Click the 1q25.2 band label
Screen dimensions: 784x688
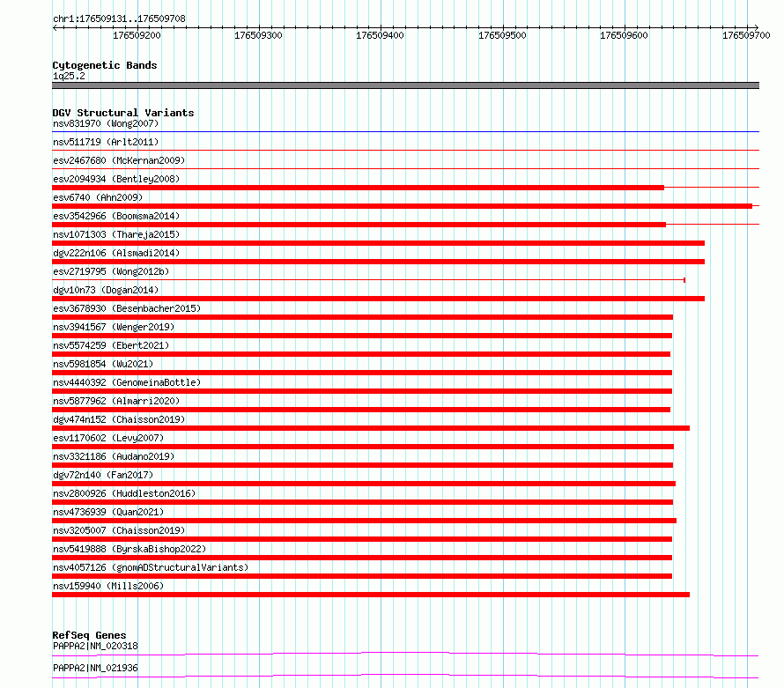[69, 76]
